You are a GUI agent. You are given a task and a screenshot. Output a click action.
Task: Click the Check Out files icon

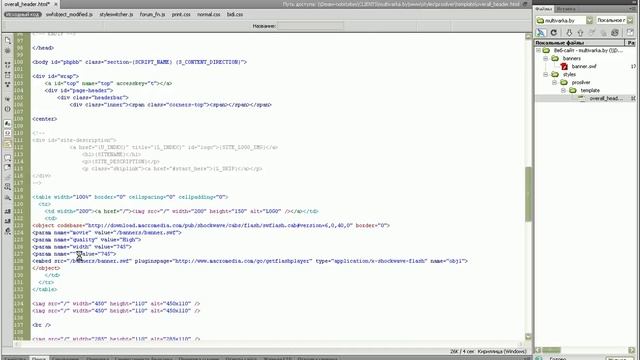coord(592,33)
